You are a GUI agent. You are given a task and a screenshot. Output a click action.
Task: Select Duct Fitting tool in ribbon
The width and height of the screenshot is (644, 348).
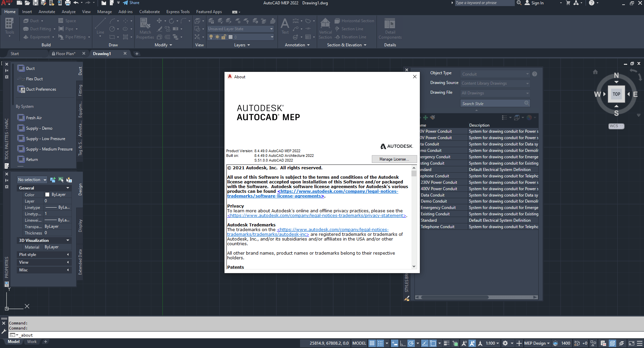37,29
